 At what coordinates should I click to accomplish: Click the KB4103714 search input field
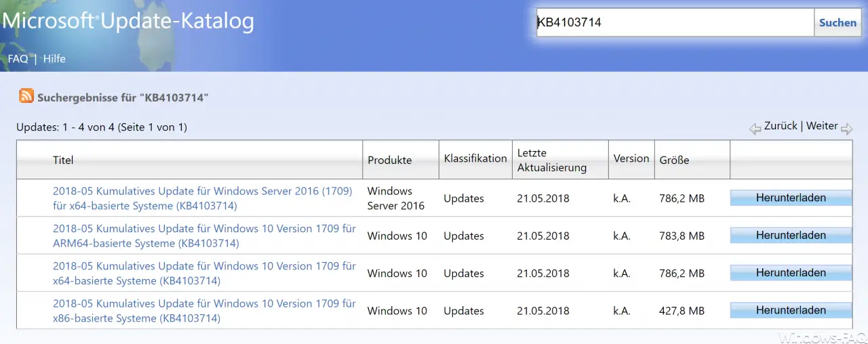[675, 22]
